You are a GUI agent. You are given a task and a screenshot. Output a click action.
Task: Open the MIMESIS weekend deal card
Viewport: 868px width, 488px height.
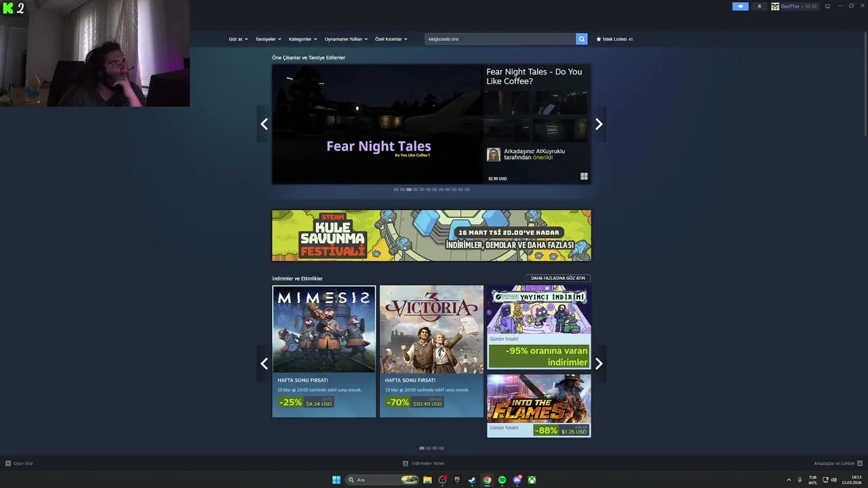tap(324, 351)
